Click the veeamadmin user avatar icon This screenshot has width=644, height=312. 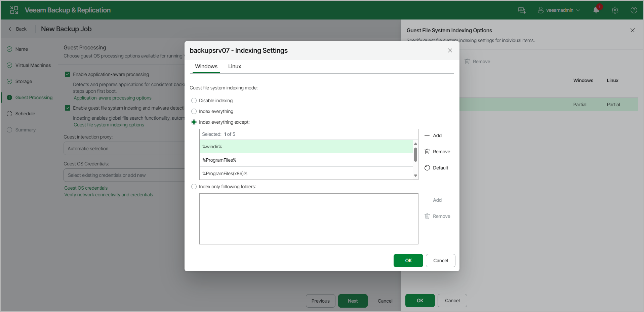pos(541,10)
